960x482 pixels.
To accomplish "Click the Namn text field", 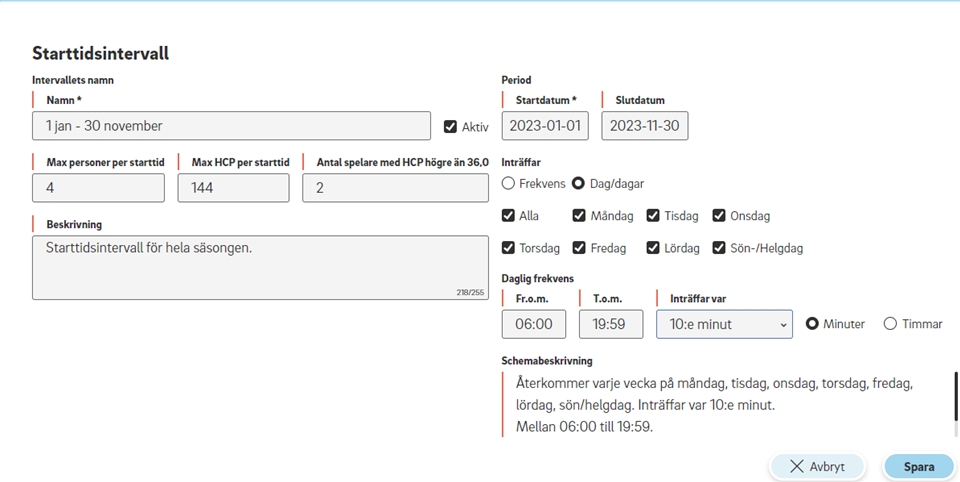I will click(x=231, y=126).
